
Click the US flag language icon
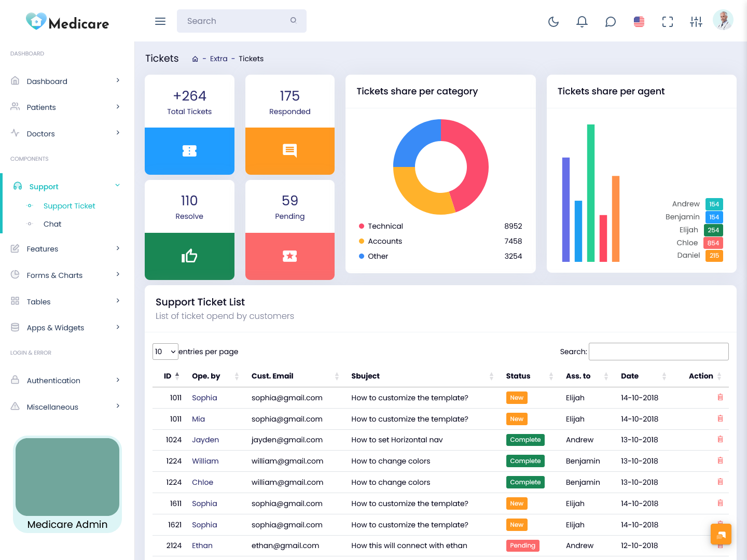coord(639,21)
